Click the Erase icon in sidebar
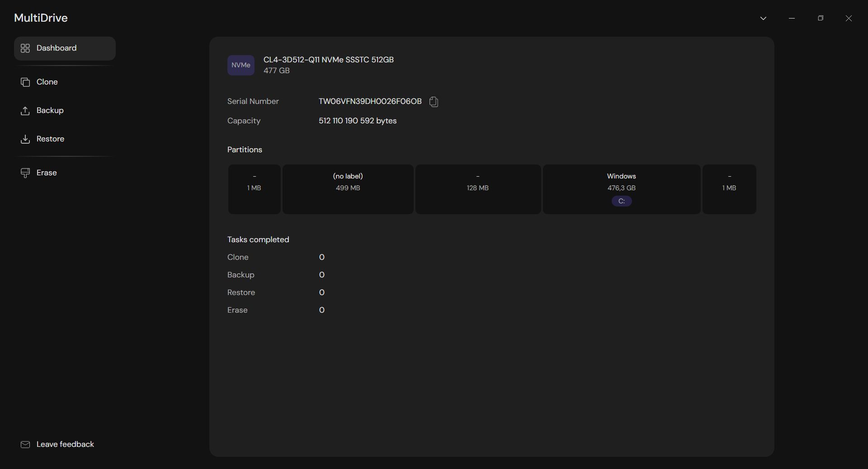868x469 pixels. 25,173
